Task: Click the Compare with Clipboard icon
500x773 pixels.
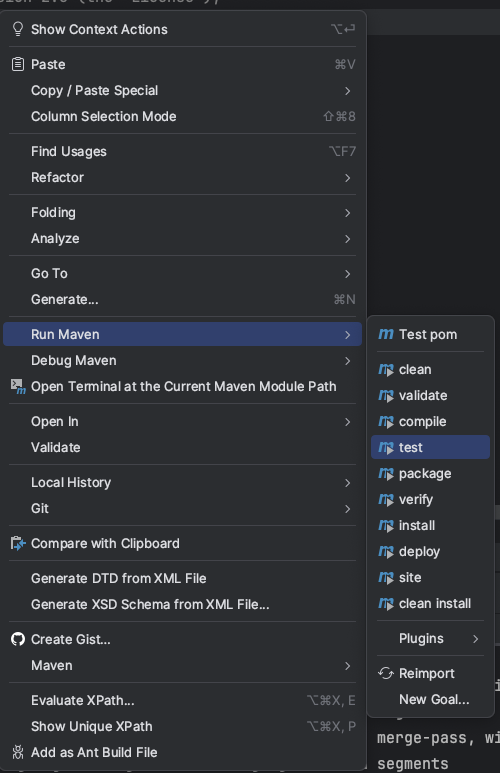Action: click(18, 543)
